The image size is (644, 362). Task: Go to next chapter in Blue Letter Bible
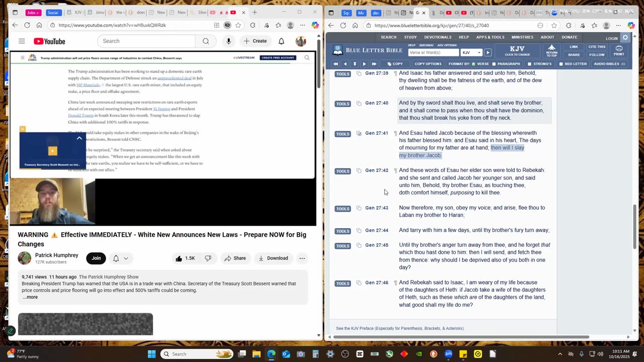tap(364, 64)
